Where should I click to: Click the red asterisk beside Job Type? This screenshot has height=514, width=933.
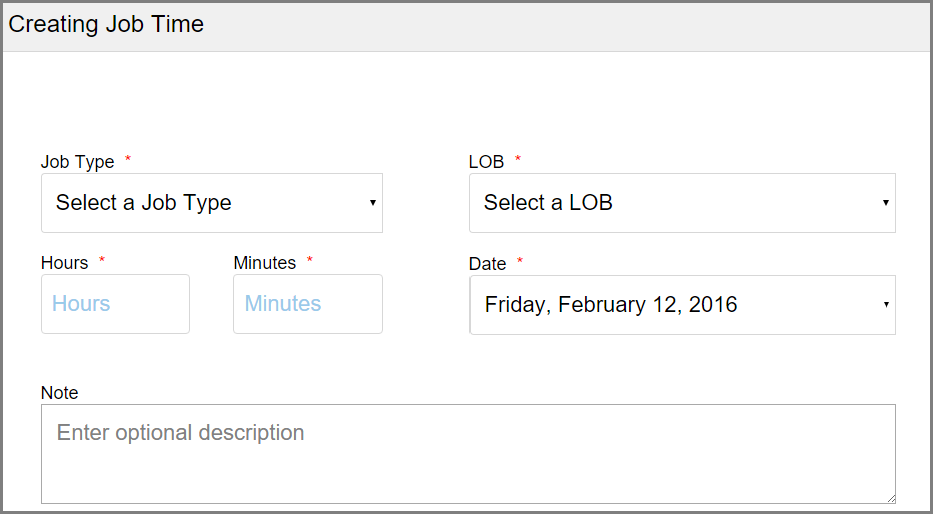[128, 160]
